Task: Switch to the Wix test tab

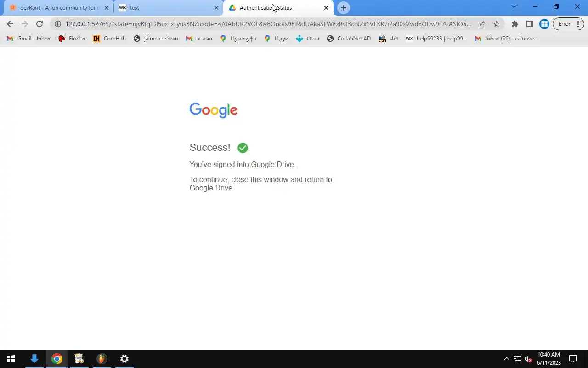Action: click(168, 8)
